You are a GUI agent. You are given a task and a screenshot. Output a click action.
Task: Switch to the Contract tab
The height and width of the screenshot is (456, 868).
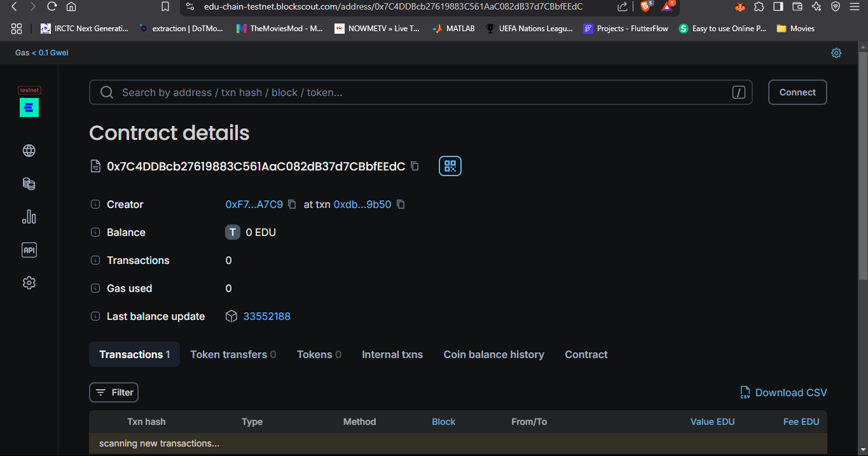coord(586,354)
